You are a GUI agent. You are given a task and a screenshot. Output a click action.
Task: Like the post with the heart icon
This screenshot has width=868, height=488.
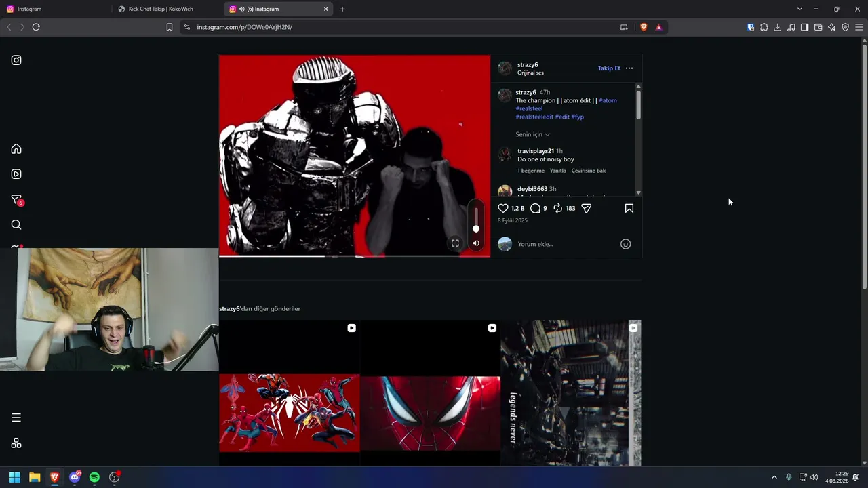(x=503, y=209)
